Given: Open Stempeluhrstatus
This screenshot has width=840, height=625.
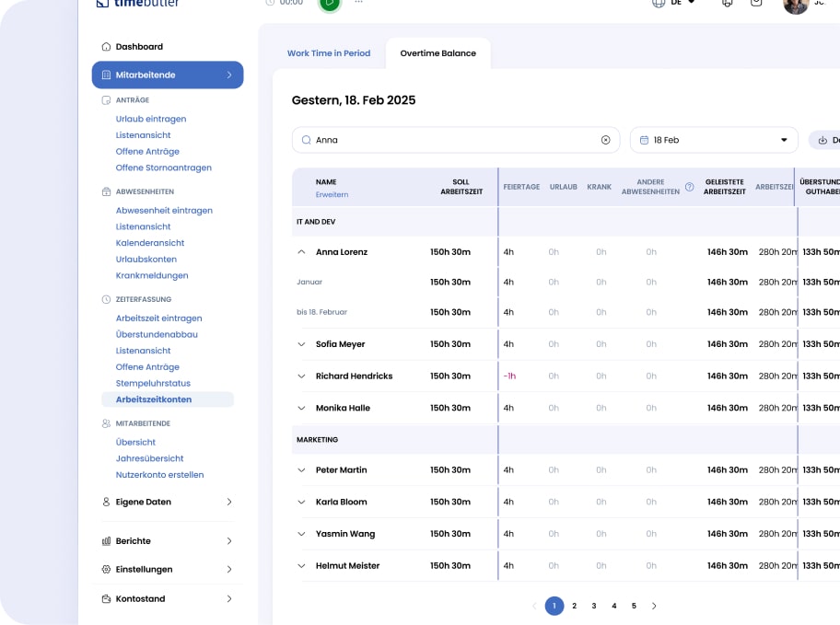Looking at the screenshot, I should click(153, 384).
